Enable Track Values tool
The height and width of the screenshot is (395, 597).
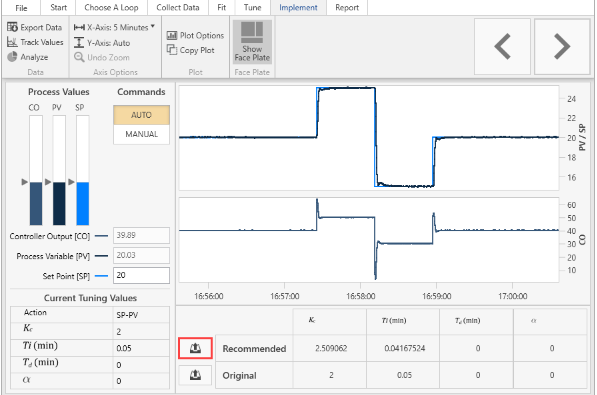click(35, 42)
